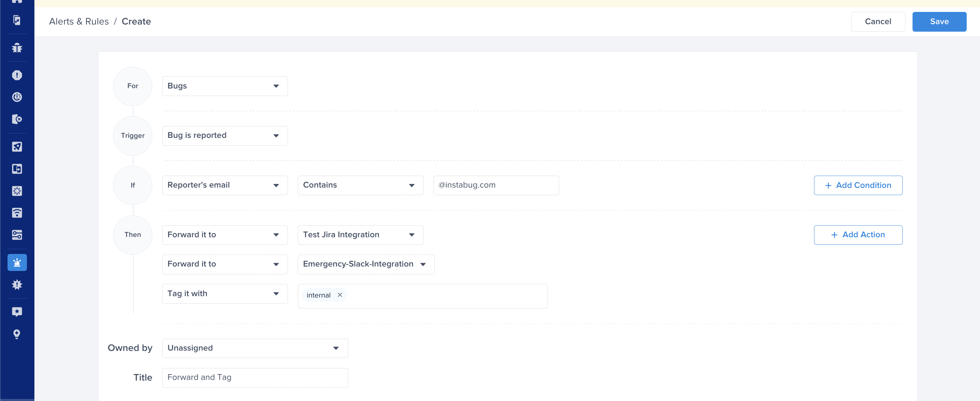Open the active alerts siren icon
Screen dimensions: 980x401
(17, 263)
